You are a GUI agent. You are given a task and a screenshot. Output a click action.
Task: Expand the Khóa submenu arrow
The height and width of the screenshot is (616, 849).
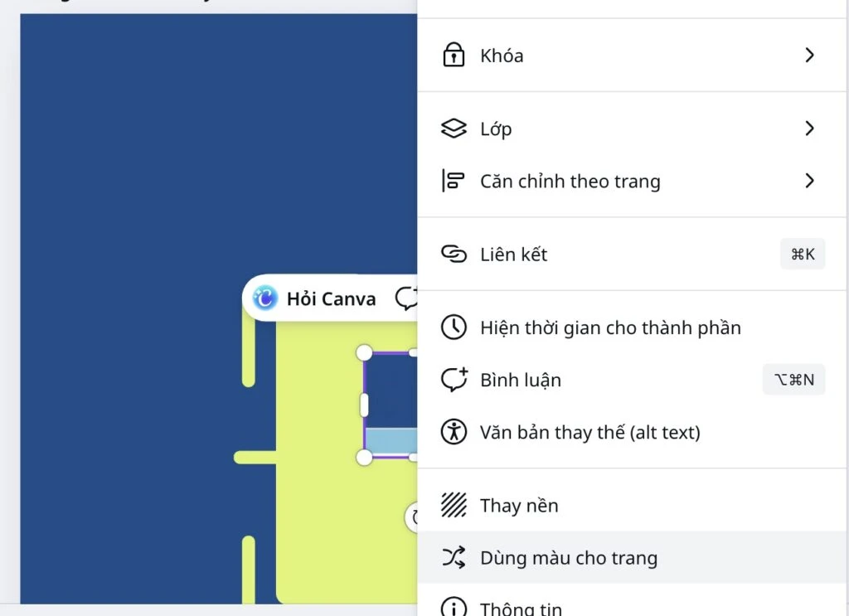[x=810, y=56]
